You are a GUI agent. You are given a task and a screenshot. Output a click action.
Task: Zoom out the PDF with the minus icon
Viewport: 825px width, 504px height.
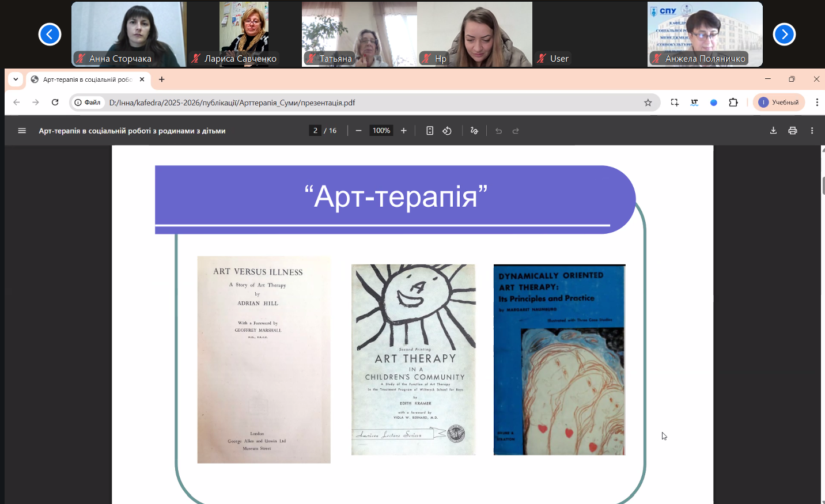[x=358, y=131]
